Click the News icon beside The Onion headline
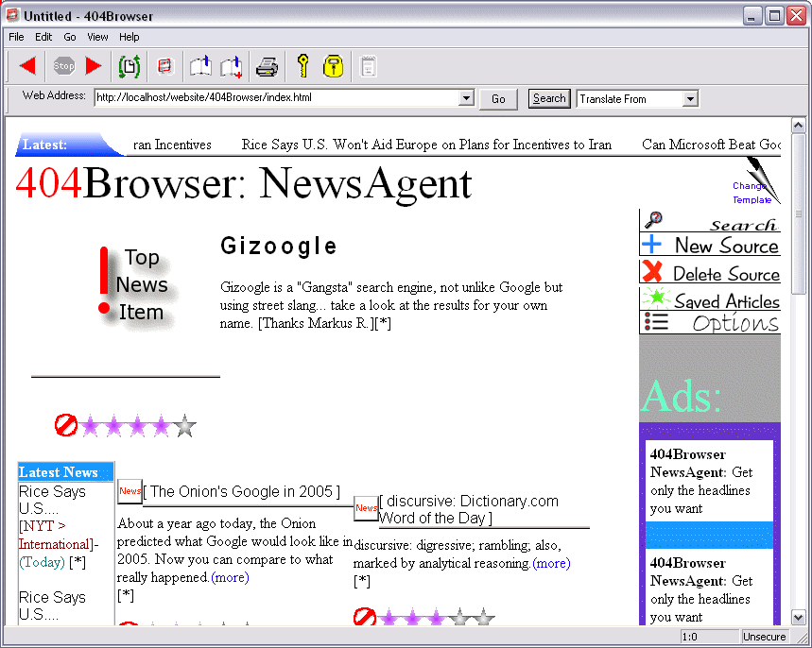 (130, 491)
